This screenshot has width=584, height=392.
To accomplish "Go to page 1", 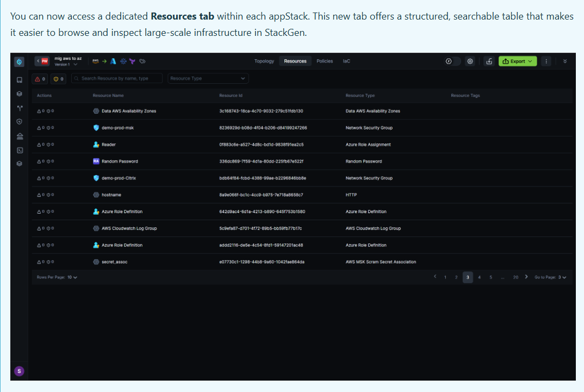I will point(445,277).
